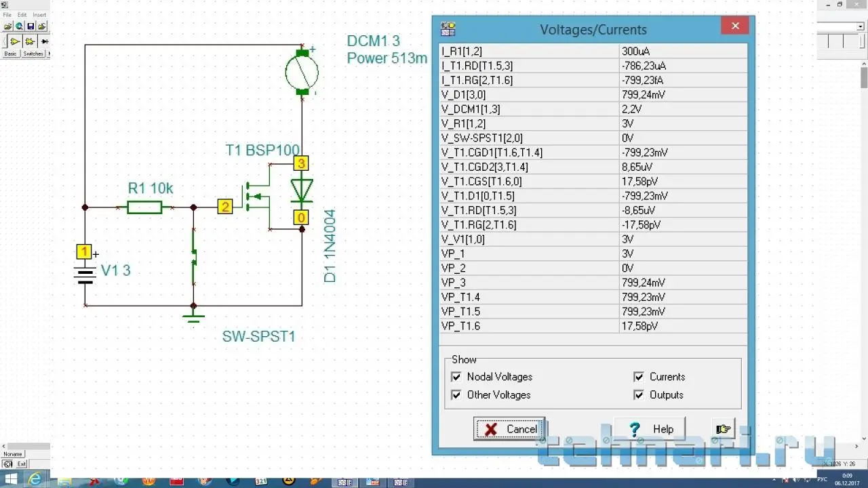
Task: Uncheck the Nodal Voltages checkbox
Action: tap(456, 377)
